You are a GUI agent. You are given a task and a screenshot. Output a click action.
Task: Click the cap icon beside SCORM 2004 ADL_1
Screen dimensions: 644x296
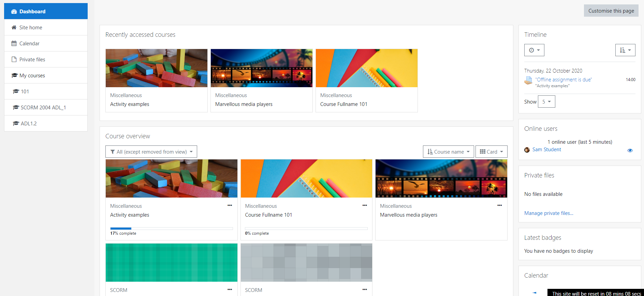point(16,108)
